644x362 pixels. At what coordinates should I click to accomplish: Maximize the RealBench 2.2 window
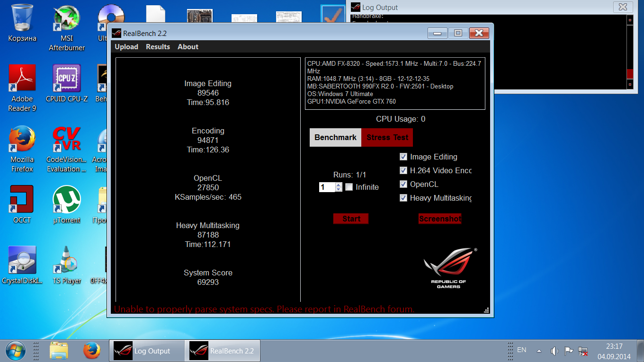(458, 33)
